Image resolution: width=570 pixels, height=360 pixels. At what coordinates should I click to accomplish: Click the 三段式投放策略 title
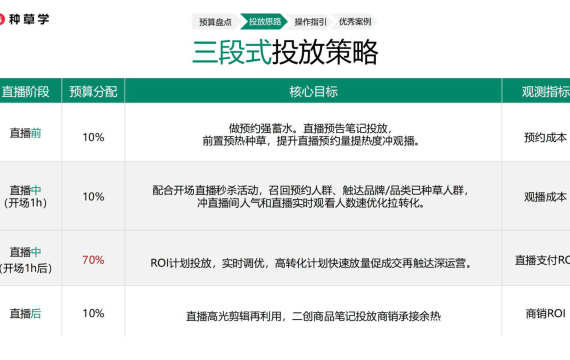[x=285, y=52]
